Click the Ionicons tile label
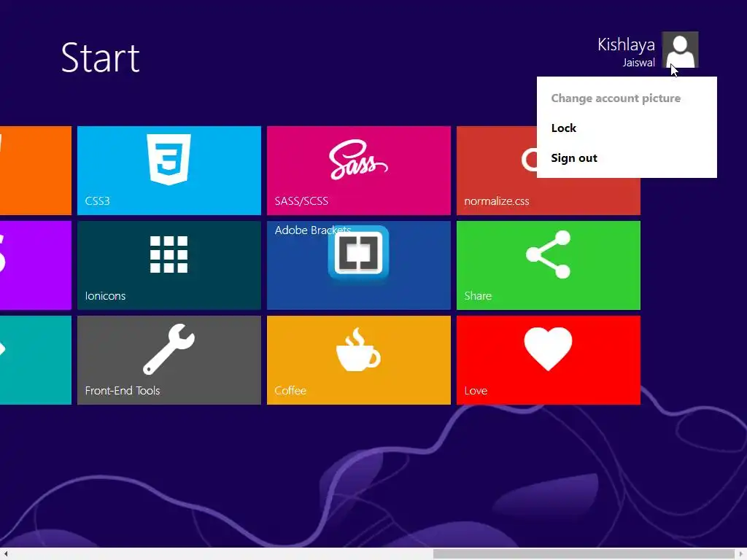 click(x=105, y=296)
